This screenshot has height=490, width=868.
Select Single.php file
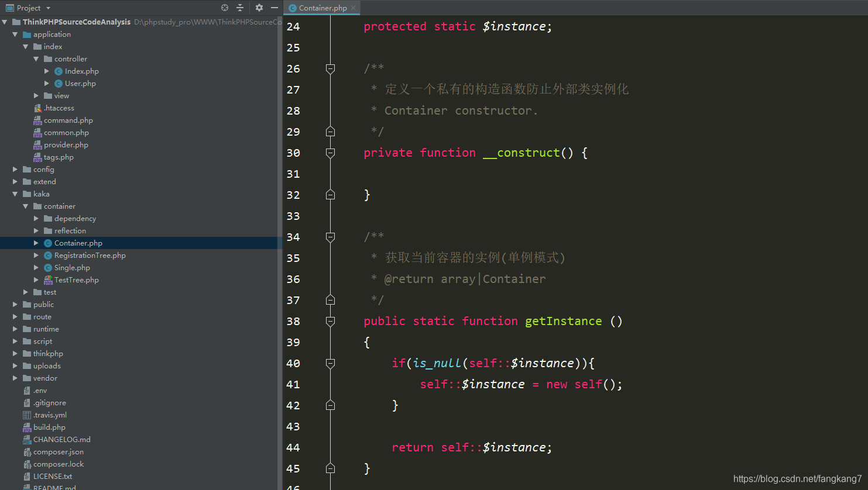[x=72, y=268]
